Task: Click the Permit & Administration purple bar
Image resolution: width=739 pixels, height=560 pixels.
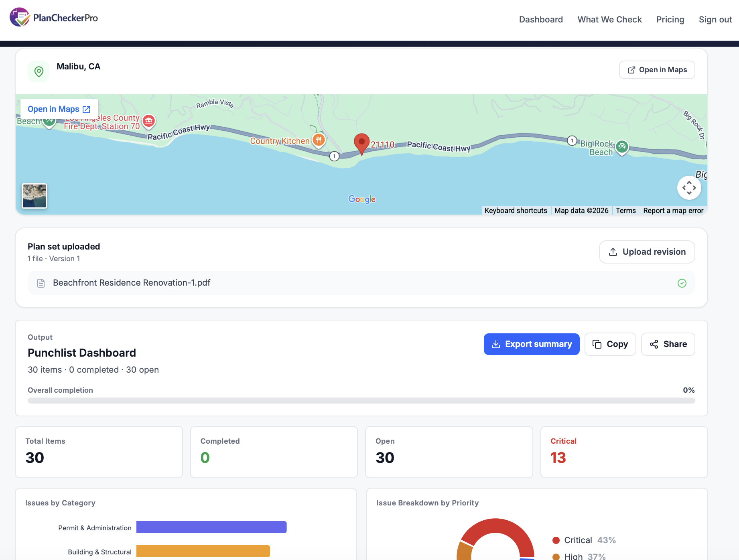Action: pyautogui.click(x=211, y=527)
